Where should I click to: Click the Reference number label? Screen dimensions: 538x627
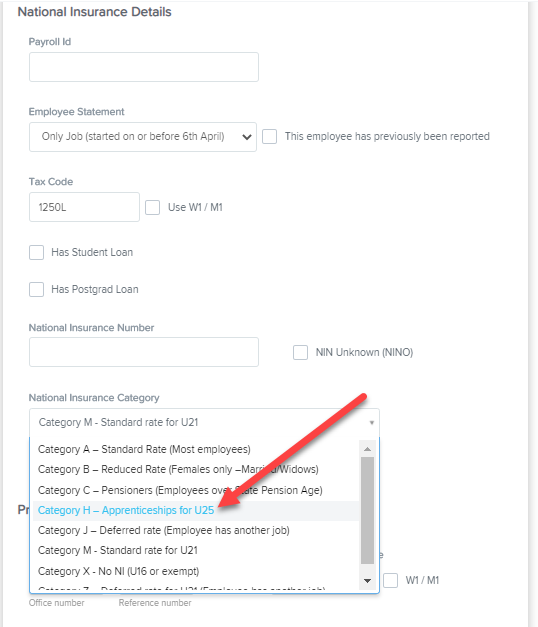155,603
